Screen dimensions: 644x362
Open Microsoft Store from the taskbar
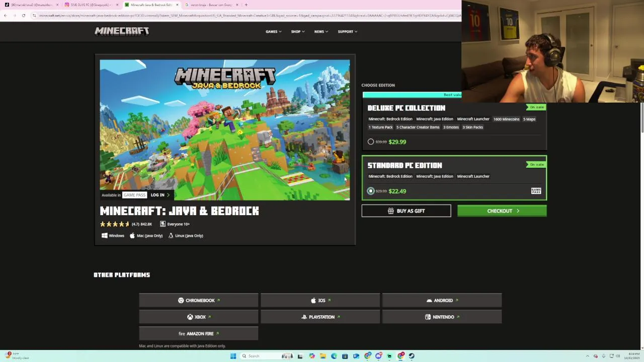[x=345, y=356]
